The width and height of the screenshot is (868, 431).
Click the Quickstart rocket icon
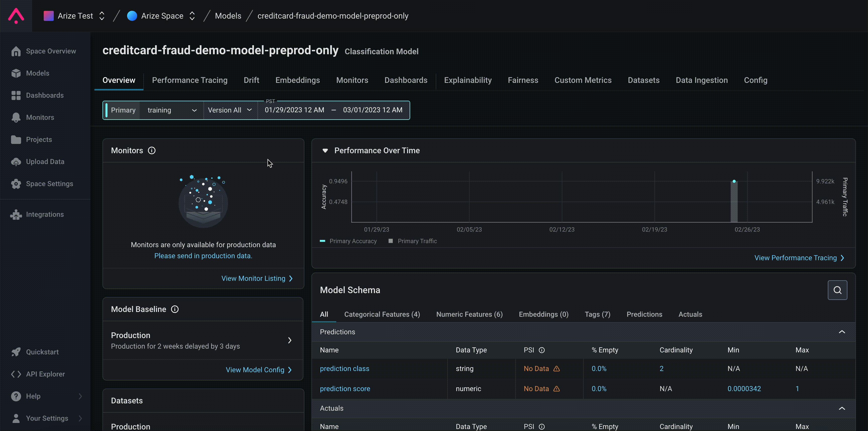(x=16, y=352)
